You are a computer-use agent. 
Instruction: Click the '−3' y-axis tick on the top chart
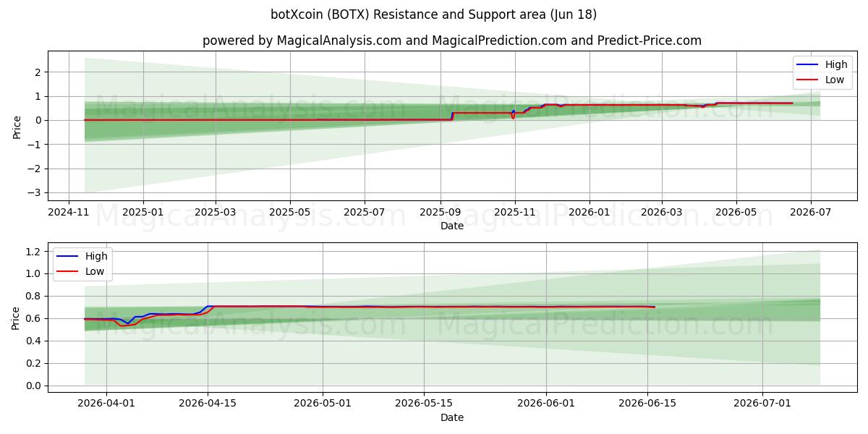pos(34,193)
